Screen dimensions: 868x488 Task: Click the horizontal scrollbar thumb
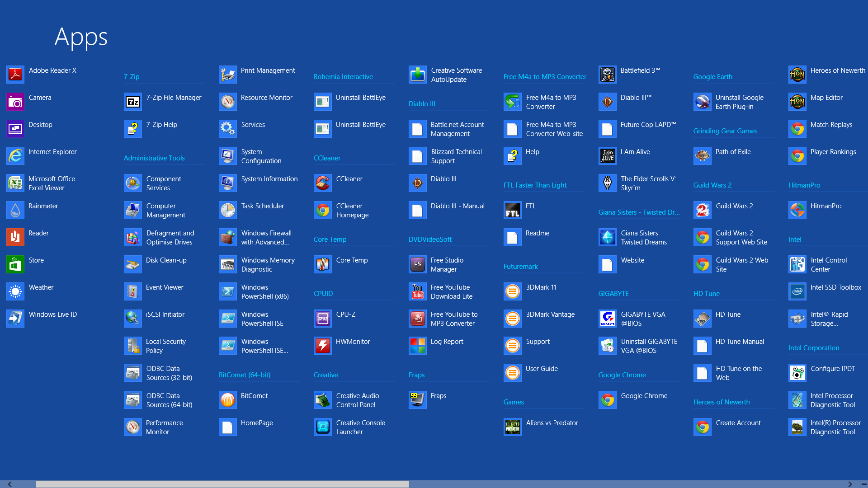222,484
